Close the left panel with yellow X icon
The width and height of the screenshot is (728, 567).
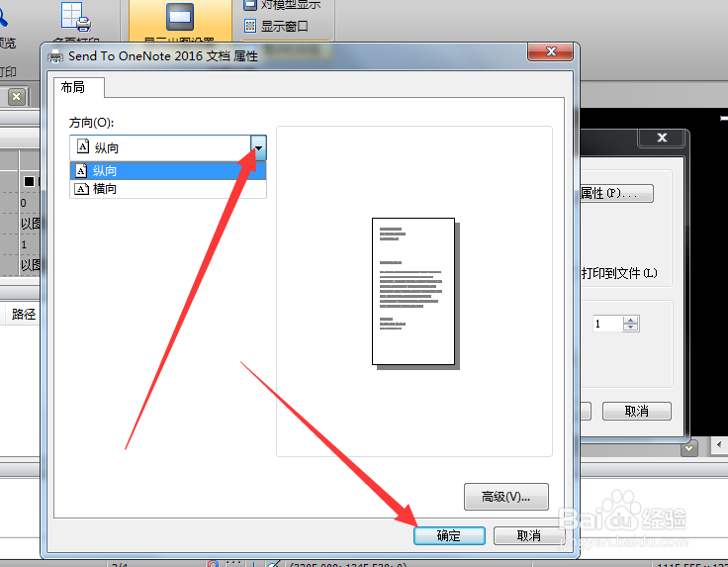(17, 97)
